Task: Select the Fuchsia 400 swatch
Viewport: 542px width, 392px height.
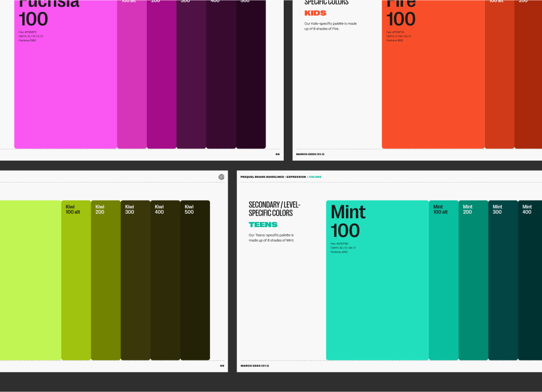Action: [x=221, y=74]
